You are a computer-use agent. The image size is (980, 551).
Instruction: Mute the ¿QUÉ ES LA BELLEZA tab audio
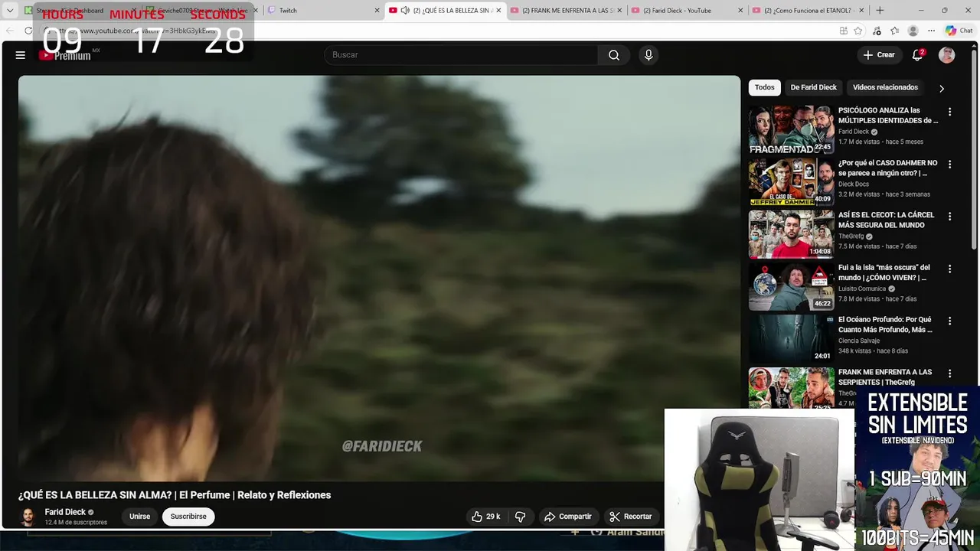click(405, 11)
